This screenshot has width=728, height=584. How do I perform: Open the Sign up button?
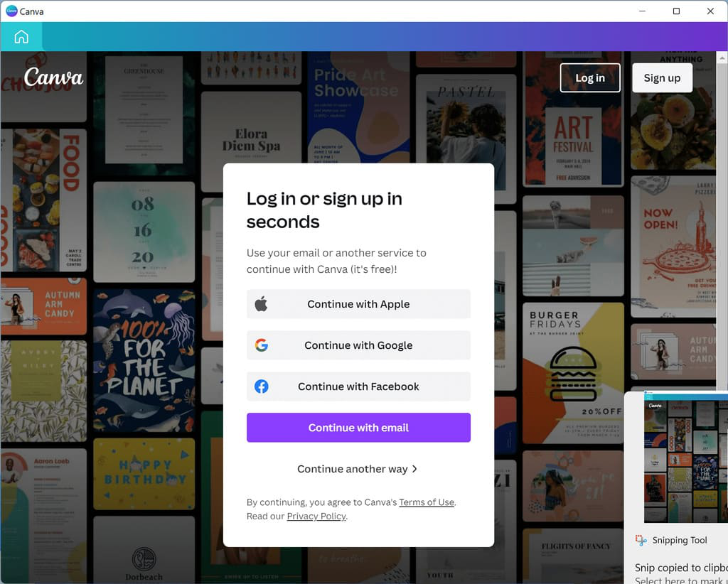click(x=662, y=78)
